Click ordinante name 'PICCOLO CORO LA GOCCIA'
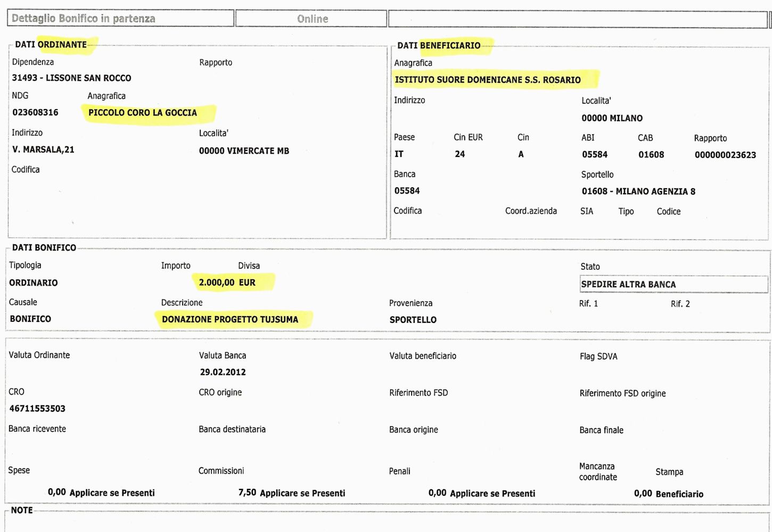The height and width of the screenshot is (532, 772). (x=143, y=113)
